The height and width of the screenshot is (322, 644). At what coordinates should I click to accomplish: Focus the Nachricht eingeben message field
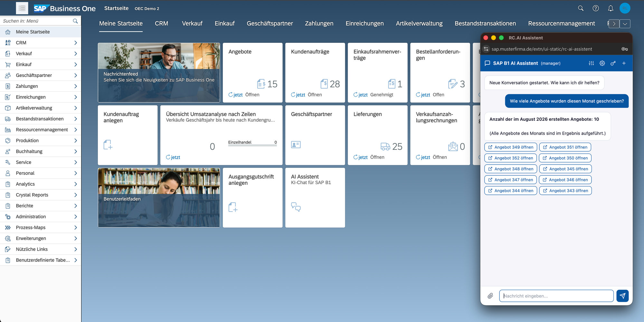556,296
